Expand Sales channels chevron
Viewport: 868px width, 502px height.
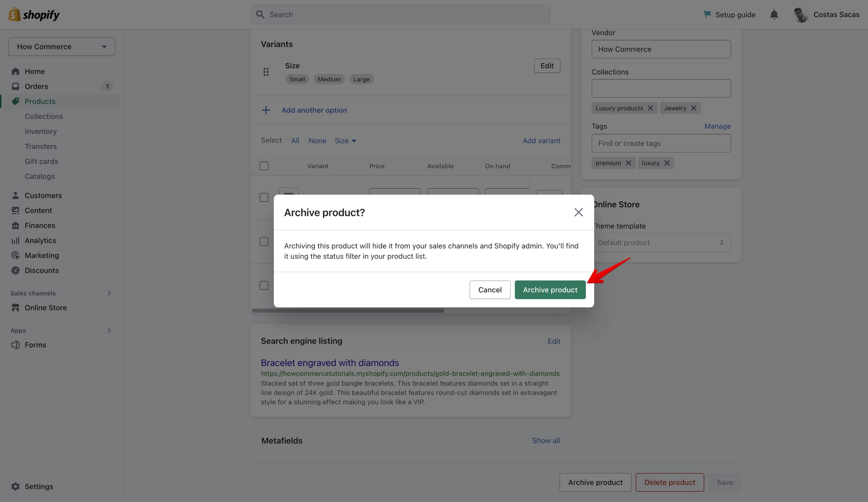point(109,293)
